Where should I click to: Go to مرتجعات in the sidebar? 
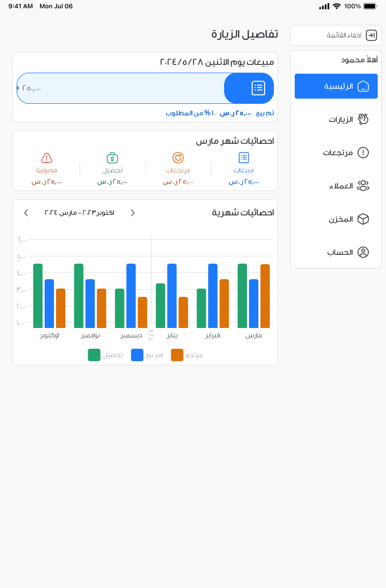pos(336,153)
